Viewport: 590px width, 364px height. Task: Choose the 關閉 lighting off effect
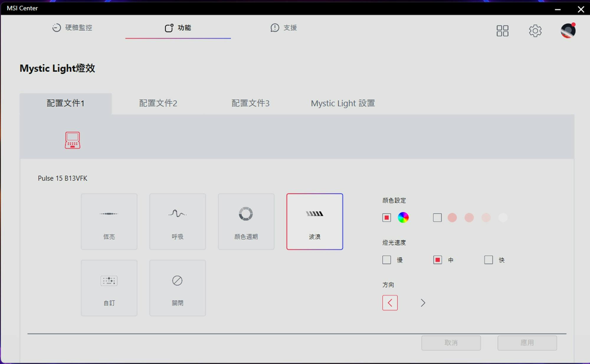pyautogui.click(x=178, y=288)
